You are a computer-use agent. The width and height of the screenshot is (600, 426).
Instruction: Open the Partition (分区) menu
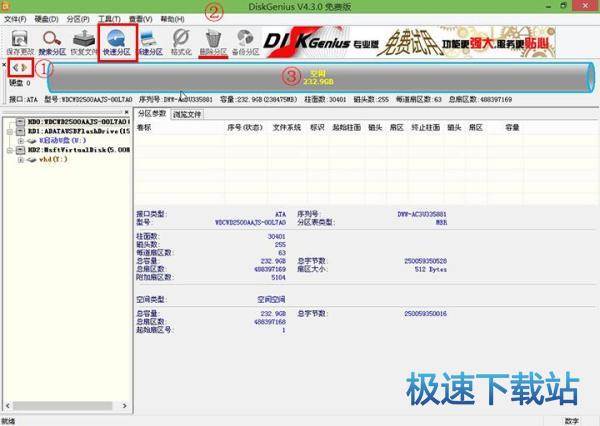[x=78, y=19]
